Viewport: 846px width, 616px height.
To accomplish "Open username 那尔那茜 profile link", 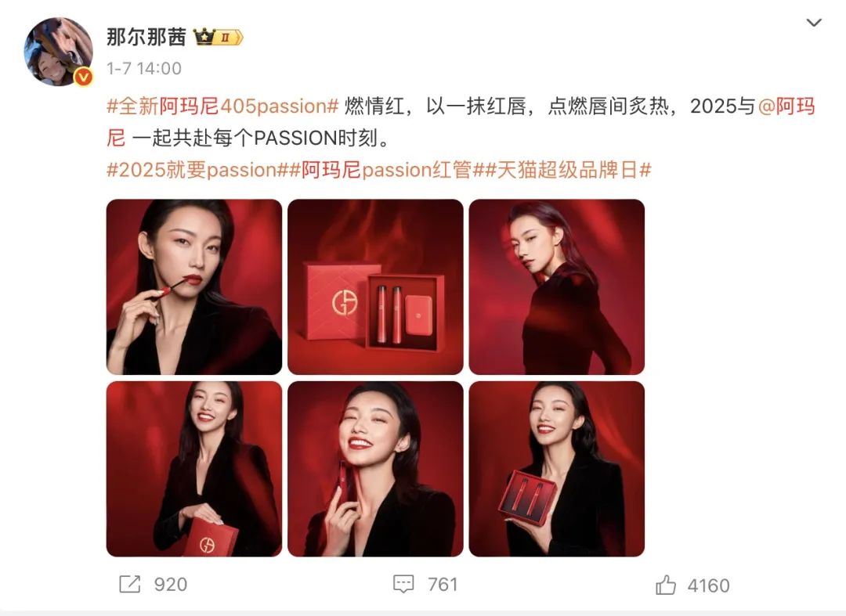I will 146,38.
